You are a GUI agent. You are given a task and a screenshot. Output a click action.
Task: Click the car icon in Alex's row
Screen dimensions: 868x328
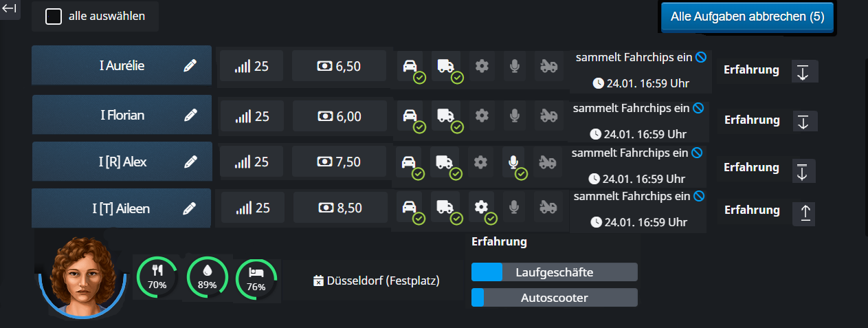click(409, 162)
